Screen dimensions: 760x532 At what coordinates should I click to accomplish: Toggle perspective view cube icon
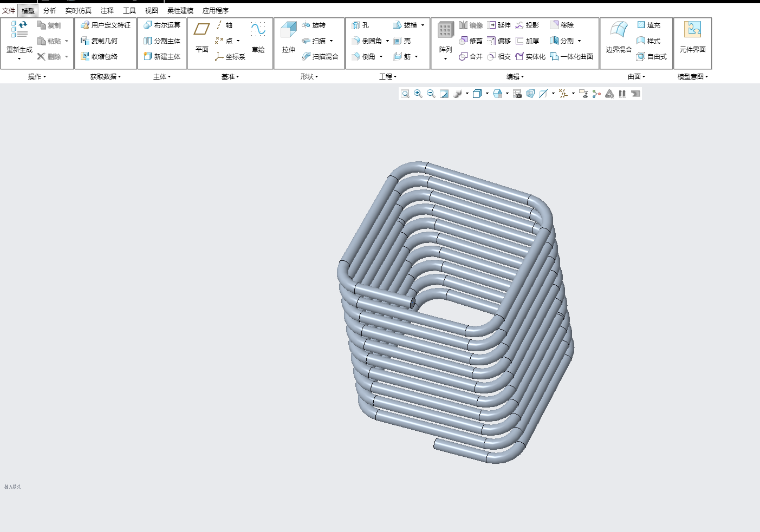(530, 94)
